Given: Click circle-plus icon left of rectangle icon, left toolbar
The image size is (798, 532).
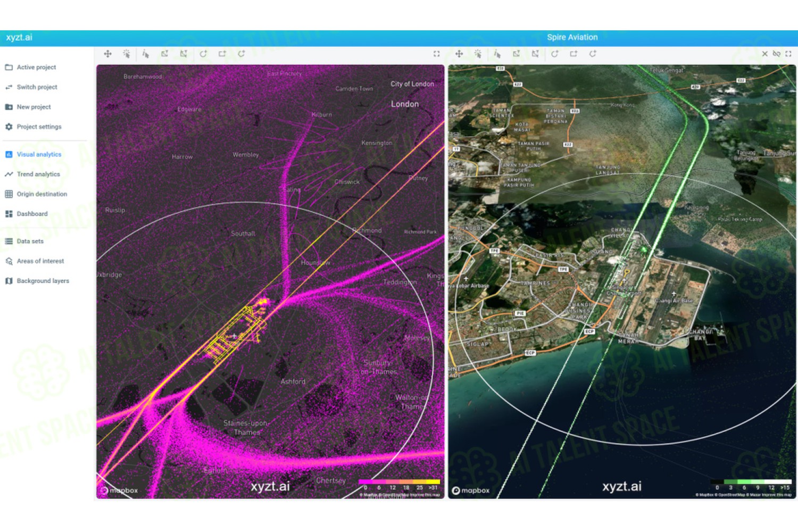Looking at the screenshot, I should point(203,54).
